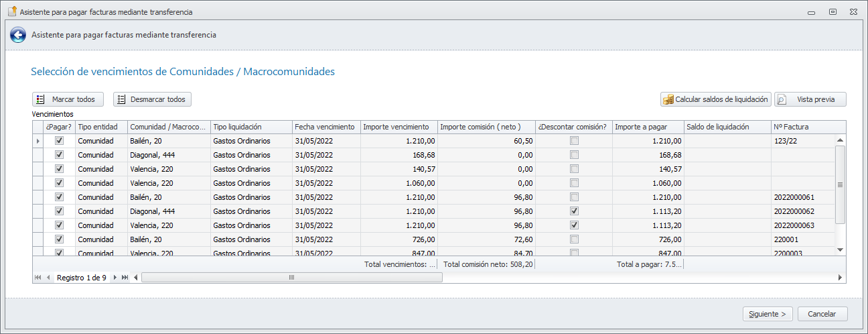868x334 pixels.
Task: Click the horizontal scrollbar left arrow
Action: tap(136, 278)
